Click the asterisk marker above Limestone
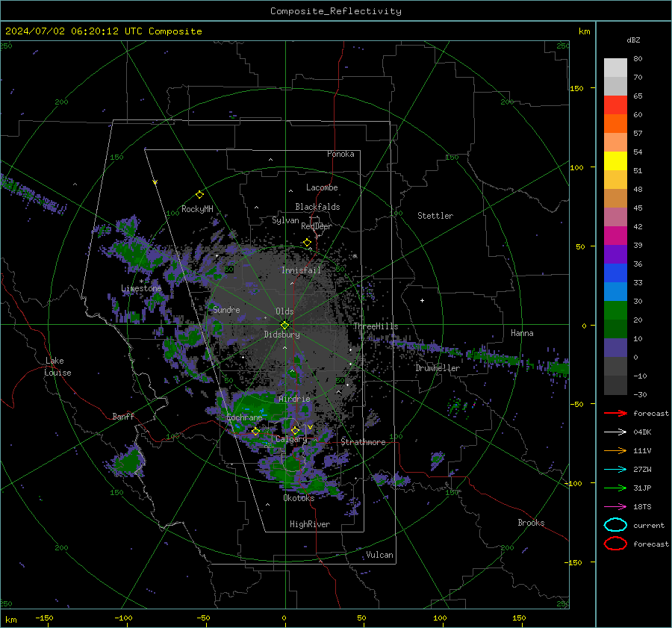The image size is (672, 628). pyautogui.click(x=141, y=282)
